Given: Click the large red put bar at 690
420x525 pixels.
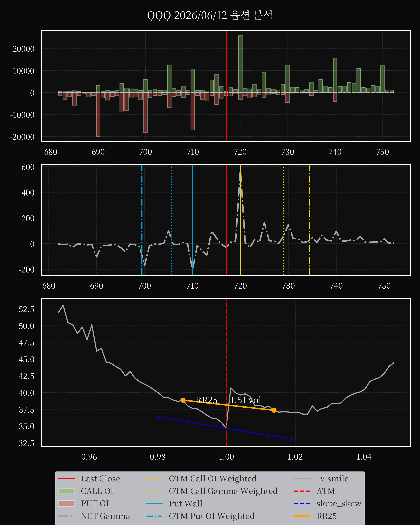Looking at the screenshot, I should pos(98,114).
